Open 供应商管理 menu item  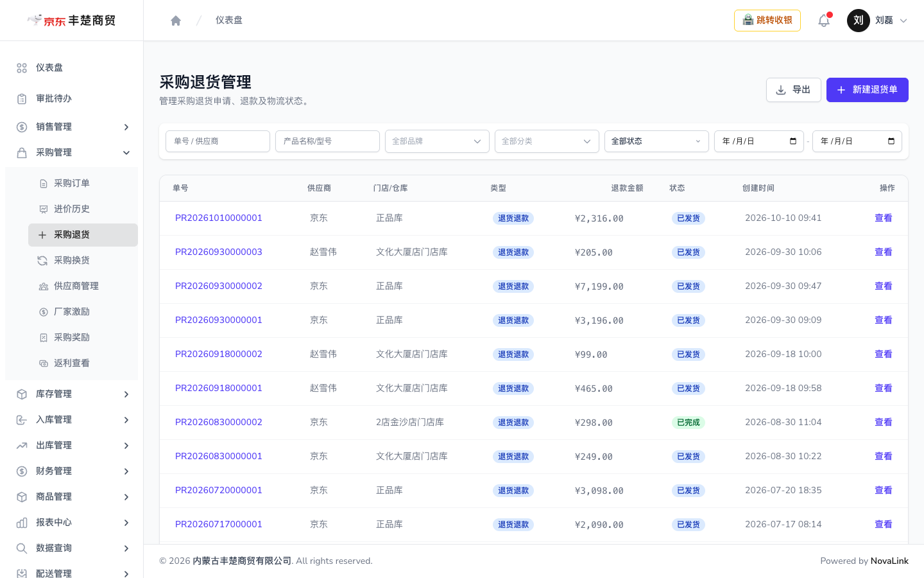click(x=83, y=286)
